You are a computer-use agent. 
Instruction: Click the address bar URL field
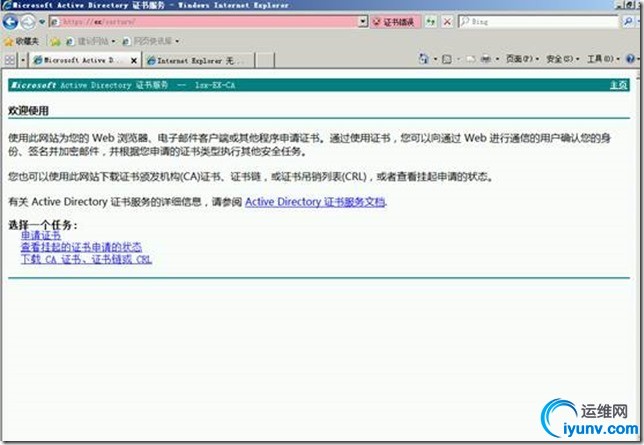click(x=204, y=21)
